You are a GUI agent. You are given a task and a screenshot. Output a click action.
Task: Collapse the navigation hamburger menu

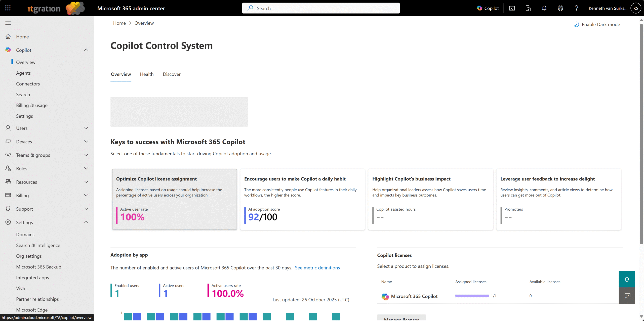tap(8, 23)
